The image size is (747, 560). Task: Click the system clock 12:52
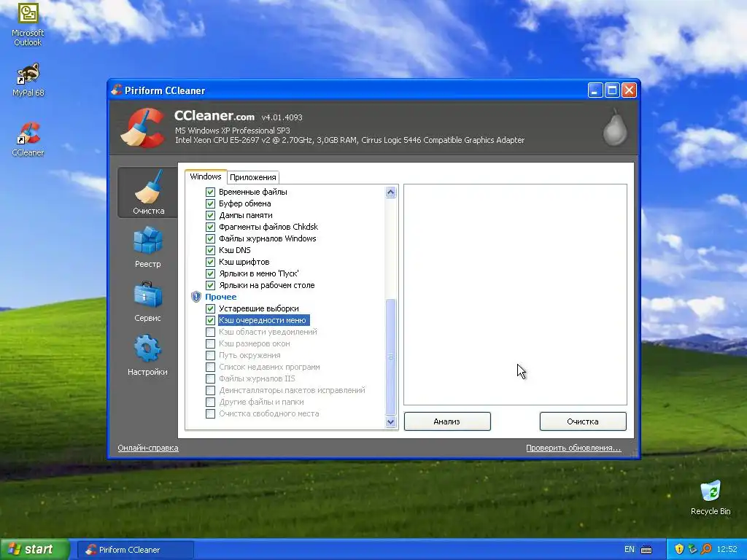tap(727, 549)
